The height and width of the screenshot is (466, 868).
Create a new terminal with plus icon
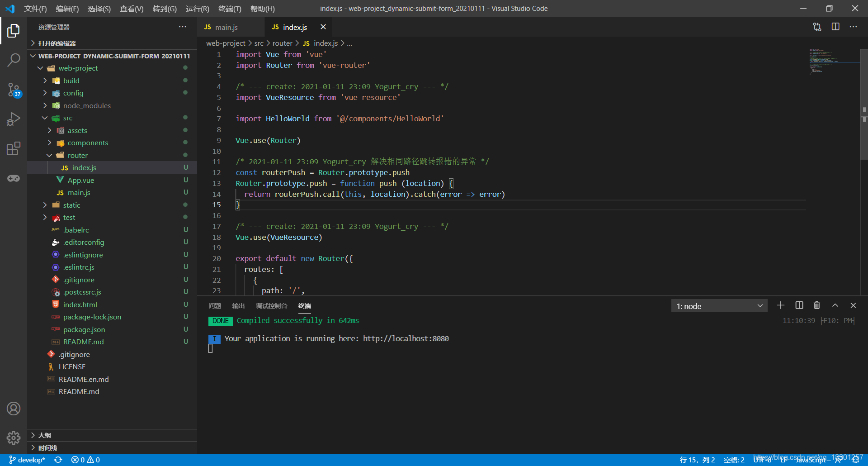click(x=781, y=306)
